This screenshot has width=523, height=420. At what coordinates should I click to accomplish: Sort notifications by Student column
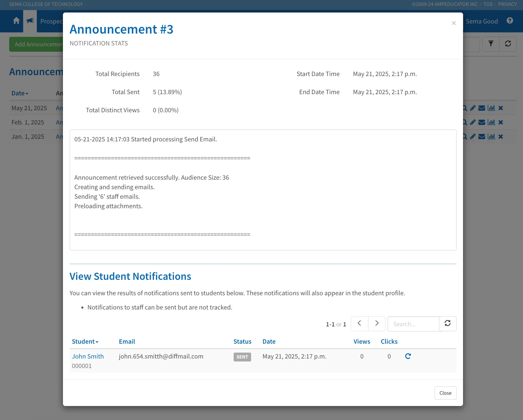click(85, 342)
